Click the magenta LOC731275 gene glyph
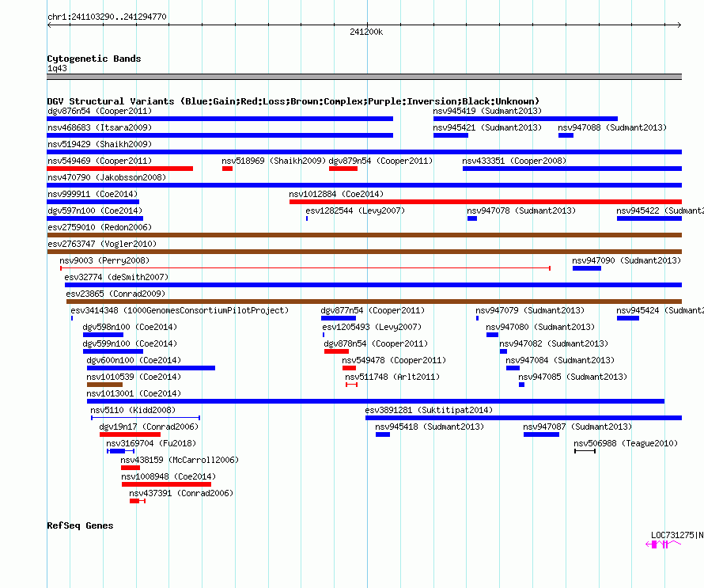 pyautogui.click(x=664, y=544)
